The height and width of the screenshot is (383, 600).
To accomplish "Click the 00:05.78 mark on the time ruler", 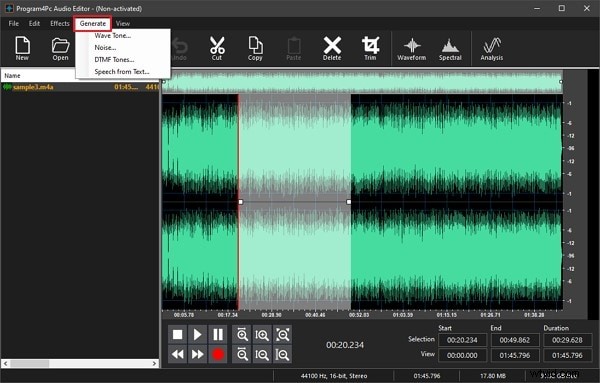I will (184, 315).
